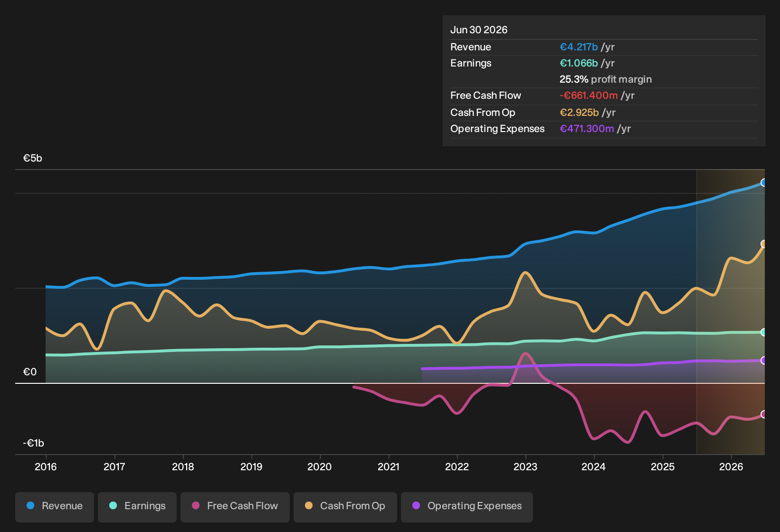Click the teal Earnings endpoint marker

[763, 332]
